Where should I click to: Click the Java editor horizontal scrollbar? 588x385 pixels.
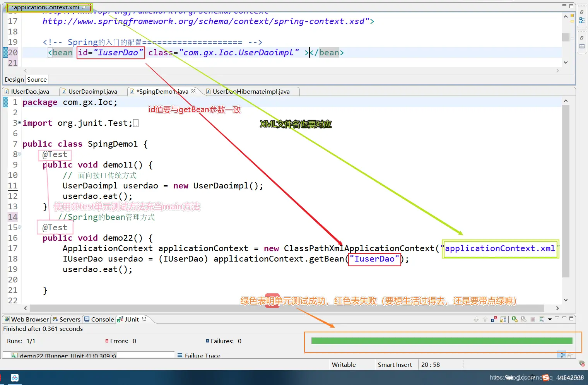coord(287,308)
